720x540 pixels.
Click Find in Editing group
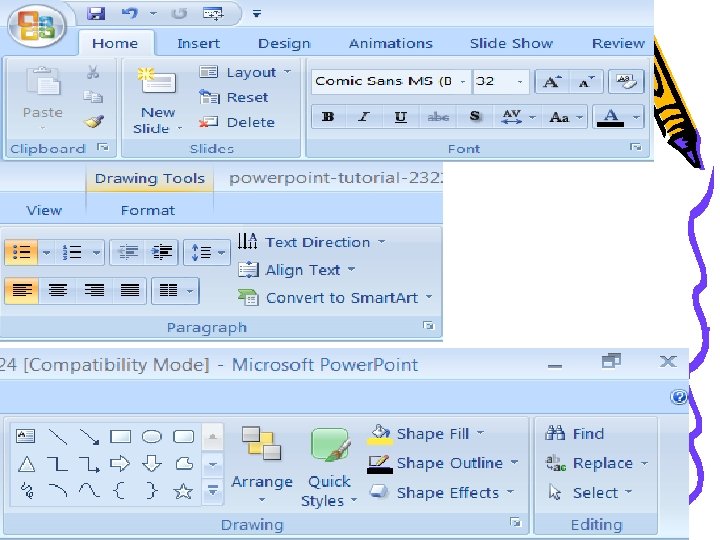tap(574, 433)
